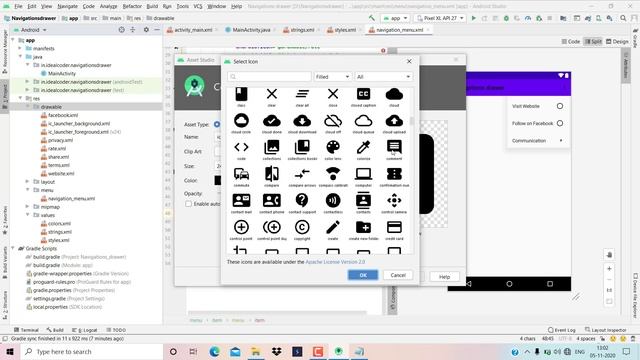Switch editor to Split view
The width and height of the screenshot is (640, 360).
coord(593,42)
